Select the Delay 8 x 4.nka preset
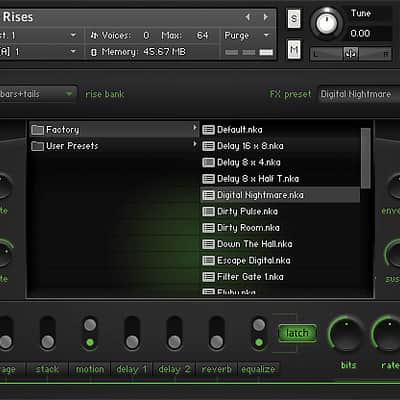 [x=280, y=162]
